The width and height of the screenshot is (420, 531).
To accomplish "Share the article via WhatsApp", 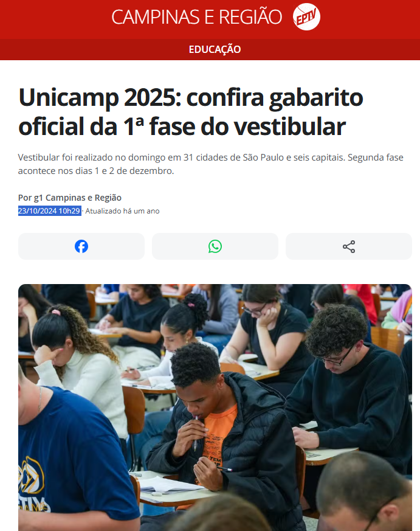I will point(215,246).
